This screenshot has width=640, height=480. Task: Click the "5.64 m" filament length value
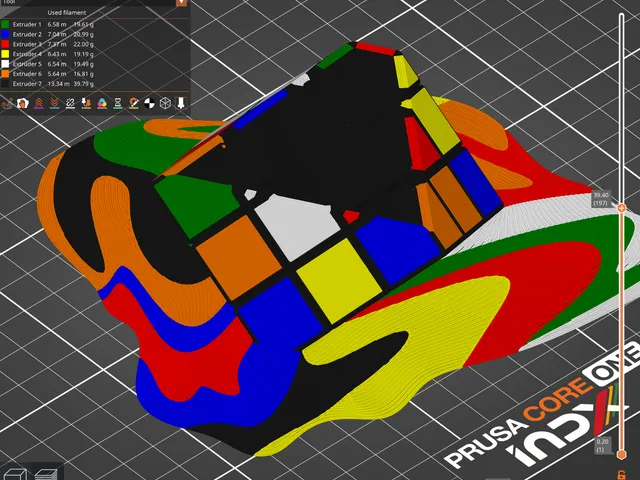pyautogui.click(x=57, y=74)
